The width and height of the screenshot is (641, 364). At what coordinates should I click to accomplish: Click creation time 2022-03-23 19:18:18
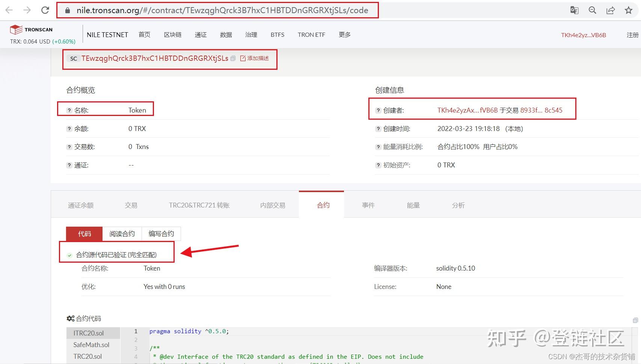click(469, 129)
